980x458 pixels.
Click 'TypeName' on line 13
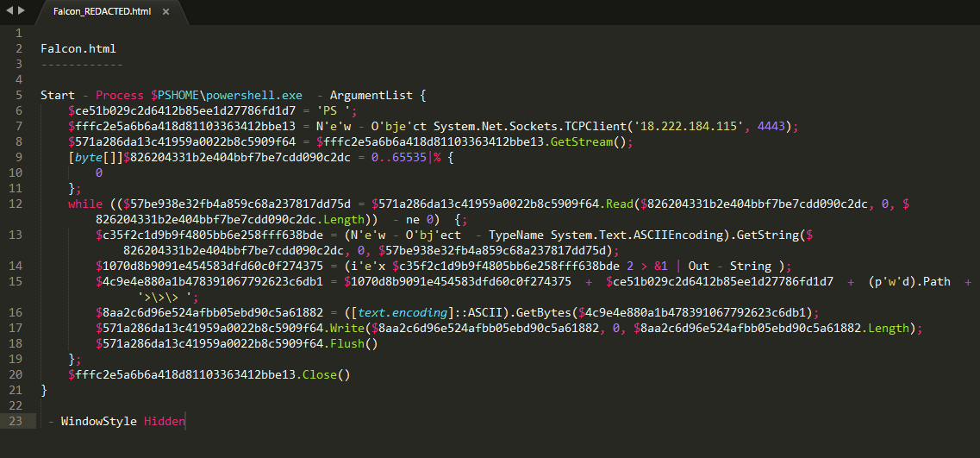(515, 235)
